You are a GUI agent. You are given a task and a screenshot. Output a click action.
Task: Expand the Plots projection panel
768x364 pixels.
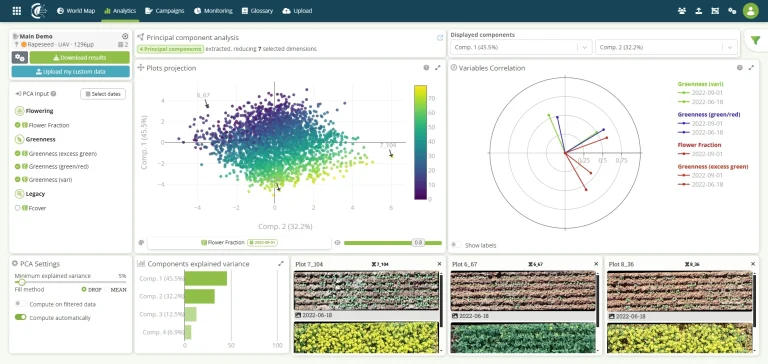tap(438, 68)
